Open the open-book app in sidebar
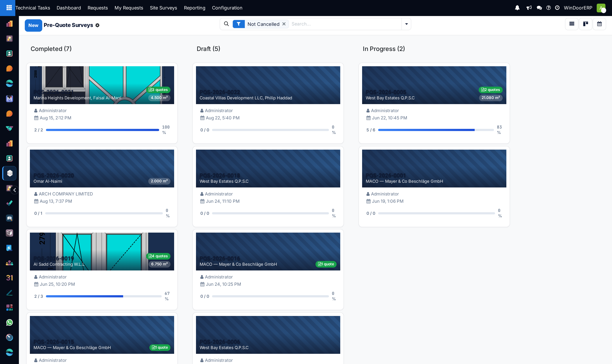Viewport: 612px width, 364px height. tap(9, 218)
